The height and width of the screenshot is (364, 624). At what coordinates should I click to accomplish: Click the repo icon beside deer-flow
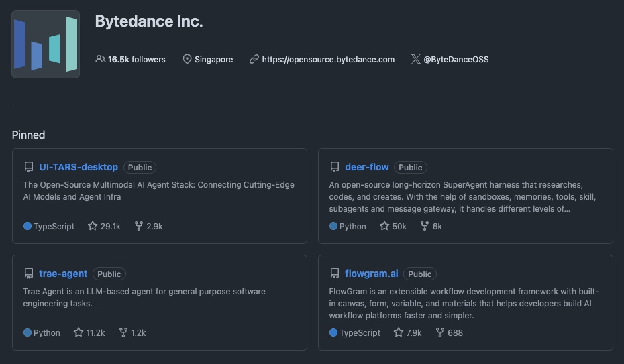click(335, 167)
